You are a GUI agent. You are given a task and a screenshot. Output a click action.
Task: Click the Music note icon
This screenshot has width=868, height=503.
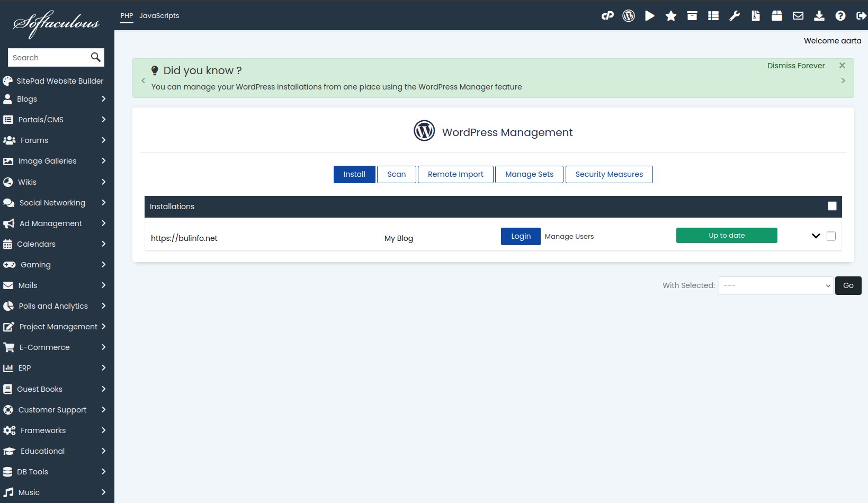(x=8, y=492)
